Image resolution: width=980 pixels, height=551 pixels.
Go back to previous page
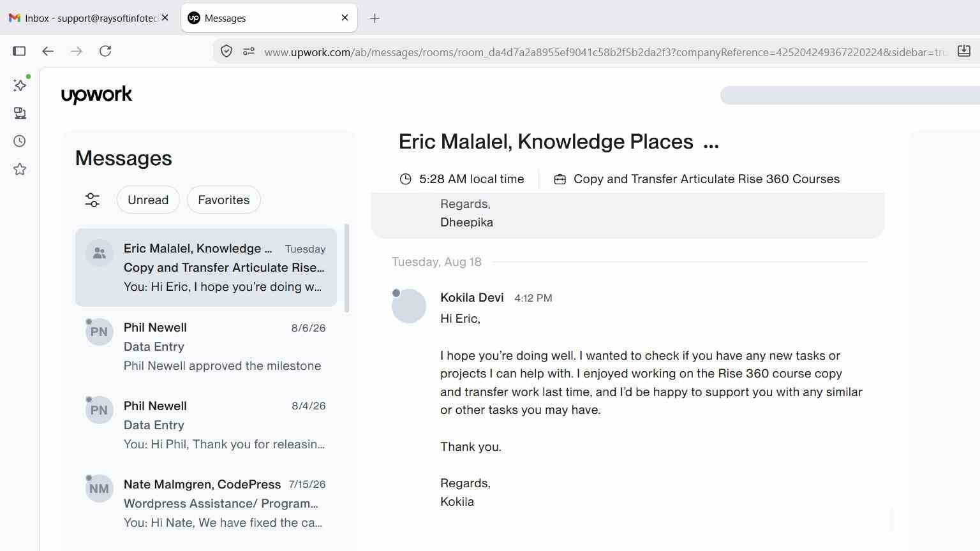click(48, 51)
